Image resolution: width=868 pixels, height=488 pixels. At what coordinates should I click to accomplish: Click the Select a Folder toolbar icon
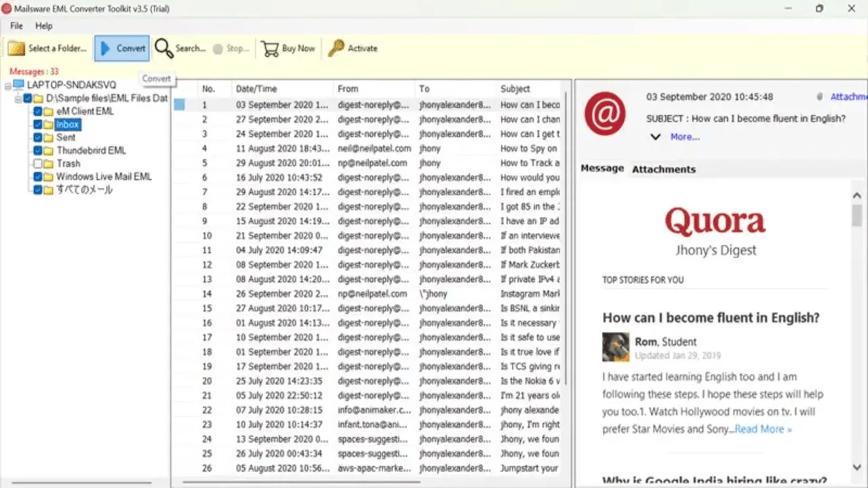coord(16,49)
